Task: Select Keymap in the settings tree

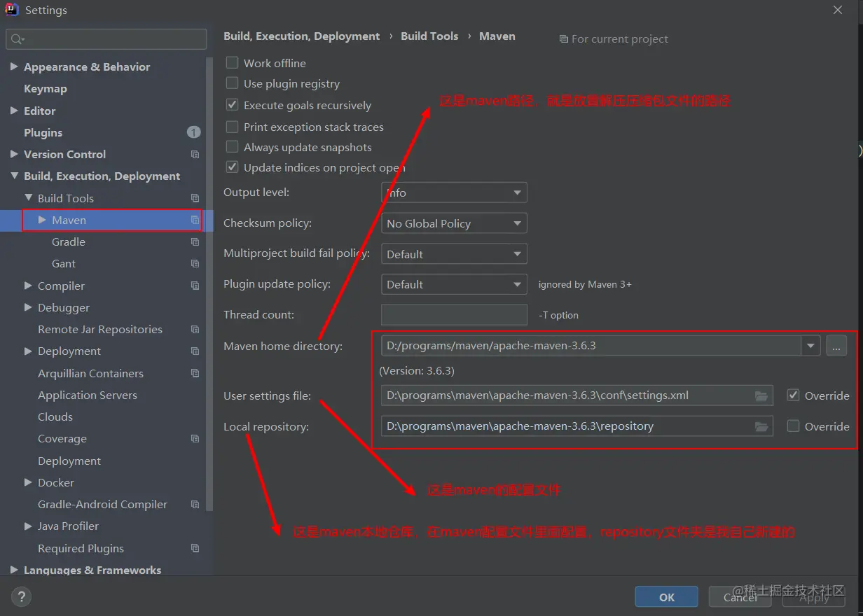Action: point(46,89)
